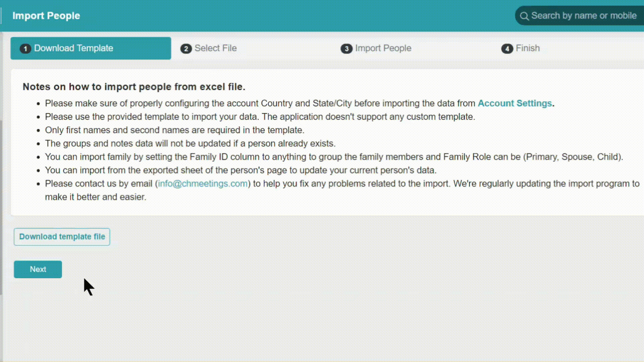Click the Notes on how to import heading
The width and height of the screenshot is (644, 362).
134,87
